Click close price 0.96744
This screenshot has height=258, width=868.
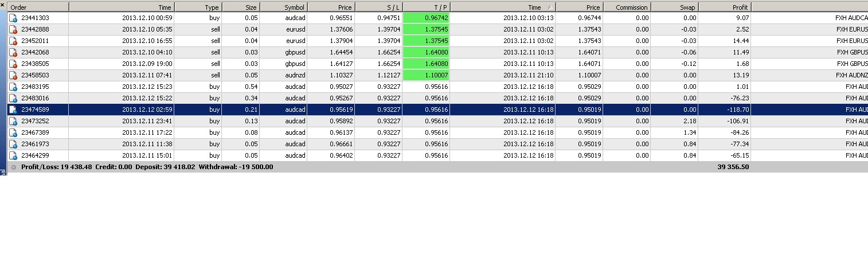tap(589, 18)
